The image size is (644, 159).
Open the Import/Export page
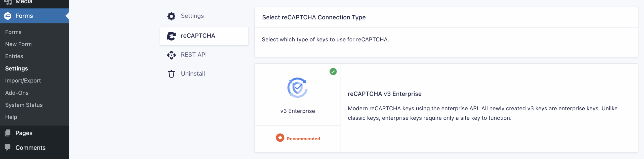(23, 81)
